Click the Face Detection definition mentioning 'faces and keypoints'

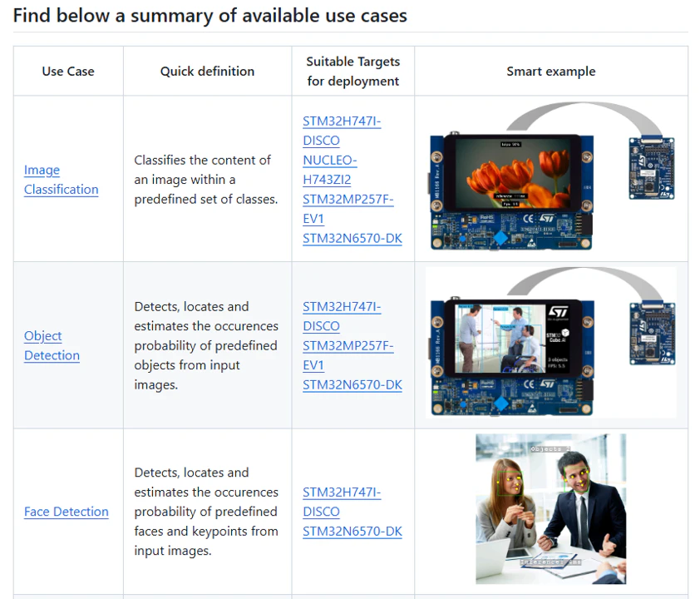pyautogui.click(x=206, y=512)
